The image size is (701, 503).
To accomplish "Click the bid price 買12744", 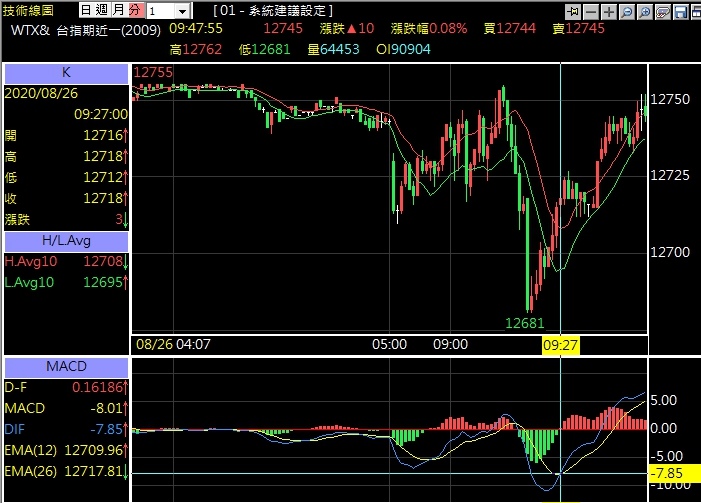I will (x=510, y=29).
